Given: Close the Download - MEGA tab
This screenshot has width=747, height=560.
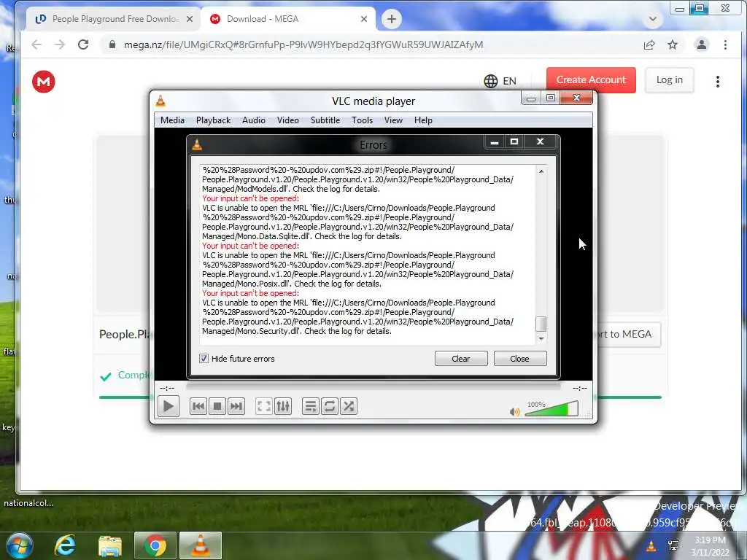Looking at the screenshot, I should [x=364, y=19].
